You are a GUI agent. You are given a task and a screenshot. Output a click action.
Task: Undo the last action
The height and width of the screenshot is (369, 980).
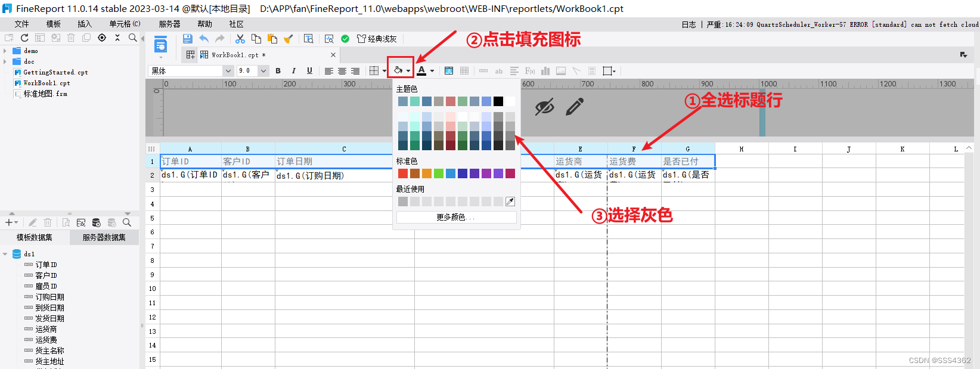pyautogui.click(x=204, y=39)
